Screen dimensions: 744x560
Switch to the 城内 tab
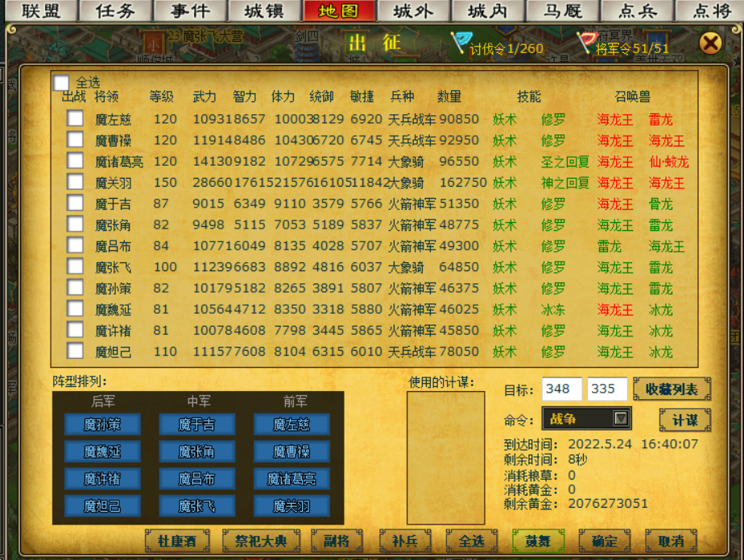point(488,10)
